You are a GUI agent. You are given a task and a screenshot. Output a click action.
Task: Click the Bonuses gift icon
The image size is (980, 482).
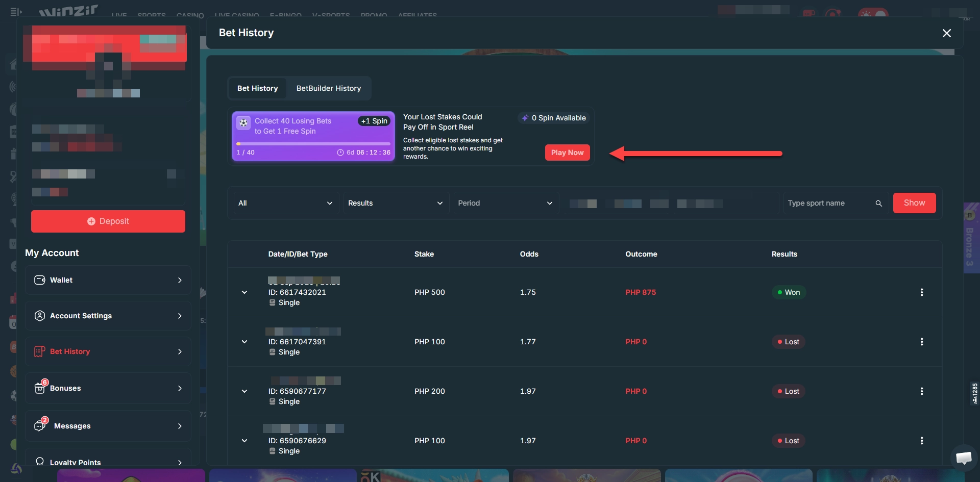[40, 387]
